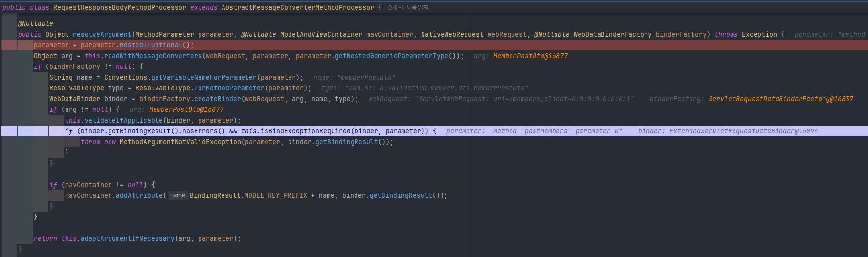
Task: Click inline type value "com.hello.validation.member.dto.MemberPostDto"
Action: click(437, 88)
